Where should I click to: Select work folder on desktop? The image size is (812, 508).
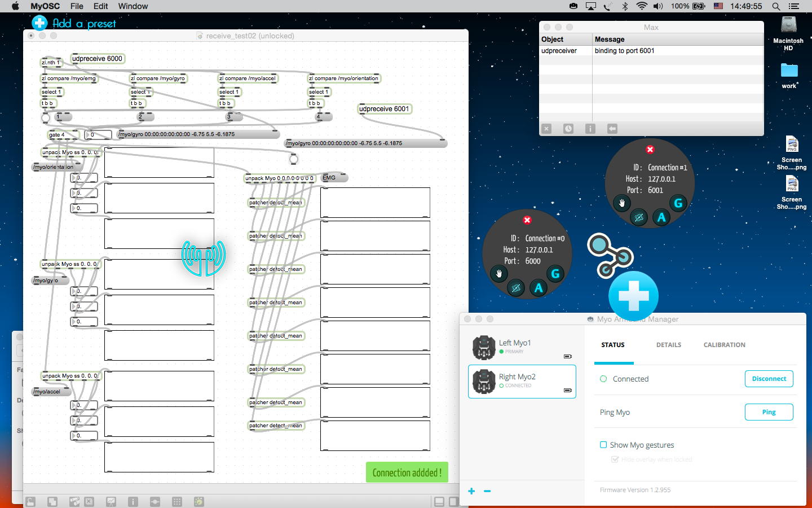789,76
